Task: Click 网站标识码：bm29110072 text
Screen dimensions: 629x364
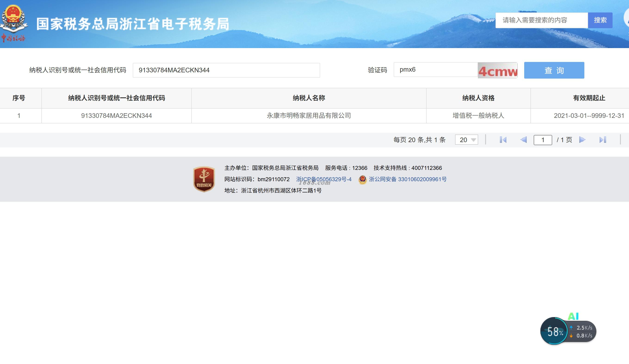Action: [257, 179]
